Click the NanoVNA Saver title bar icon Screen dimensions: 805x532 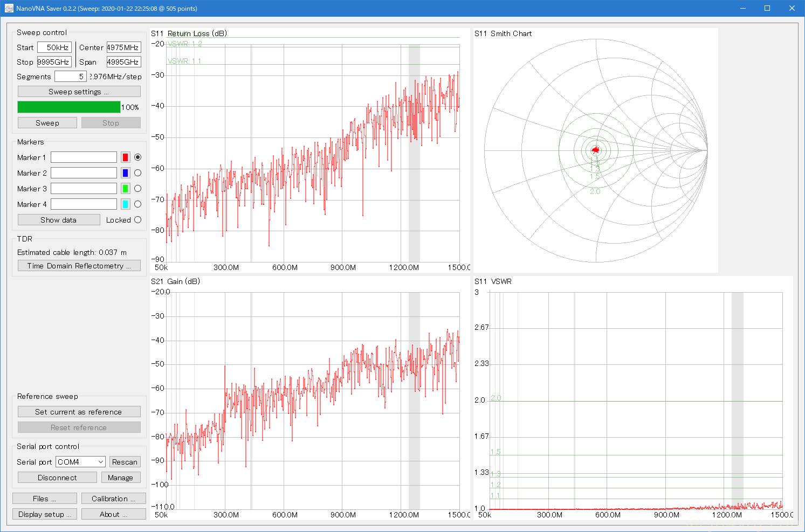(9, 9)
